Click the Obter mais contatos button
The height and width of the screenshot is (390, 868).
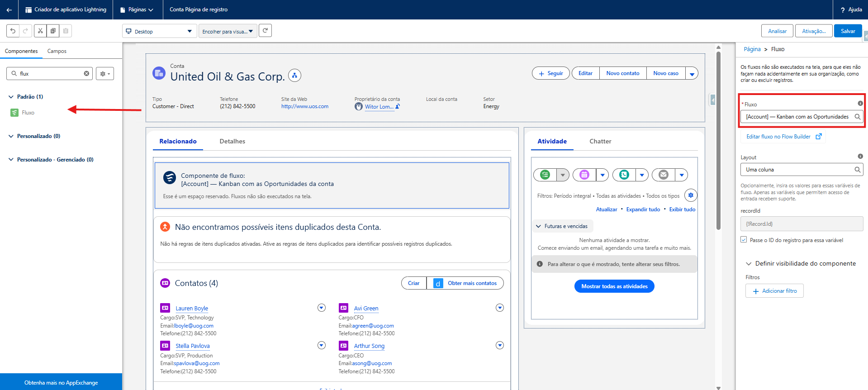pos(465,283)
